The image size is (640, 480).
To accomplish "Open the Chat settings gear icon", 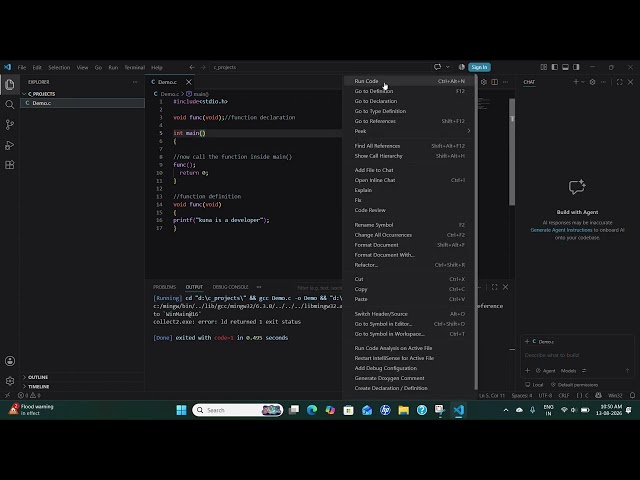I will click(x=592, y=82).
